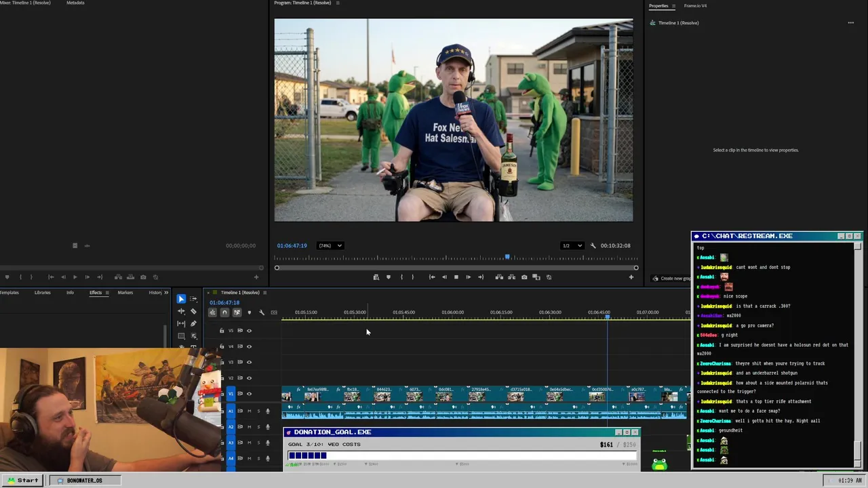Image resolution: width=868 pixels, height=488 pixels.
Task: Open the playback resolution 1/2 dropdown
Action: click(x=572, y=245)
